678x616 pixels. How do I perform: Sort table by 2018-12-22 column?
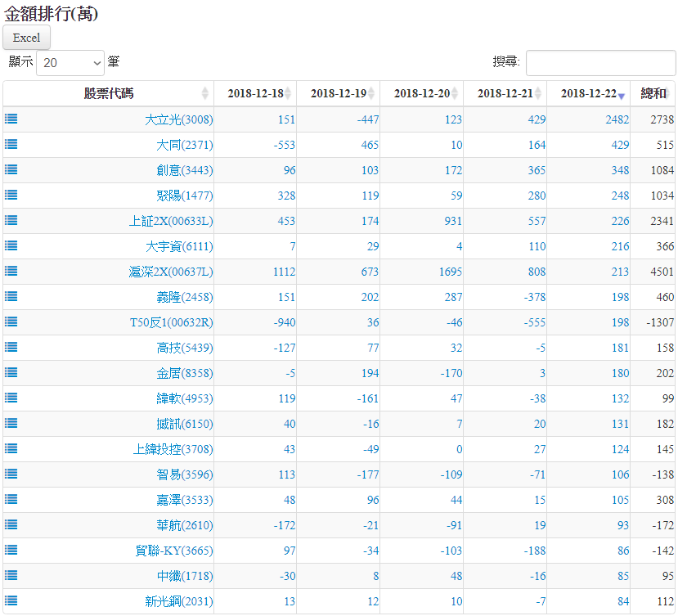(588, 93)
